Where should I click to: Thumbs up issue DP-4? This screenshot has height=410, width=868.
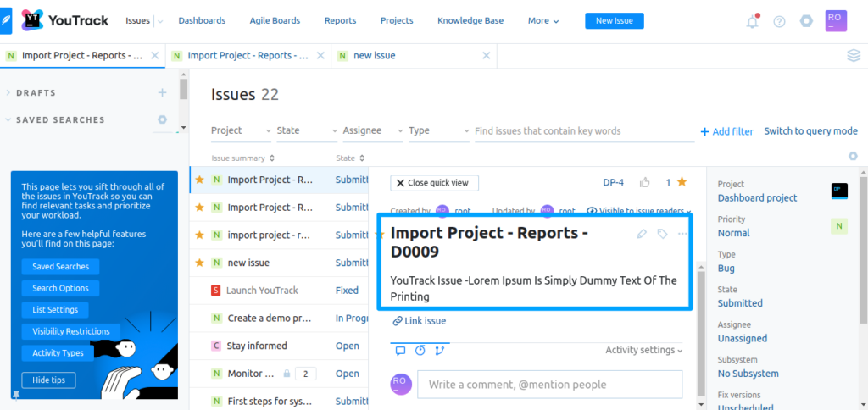[645, 182]
